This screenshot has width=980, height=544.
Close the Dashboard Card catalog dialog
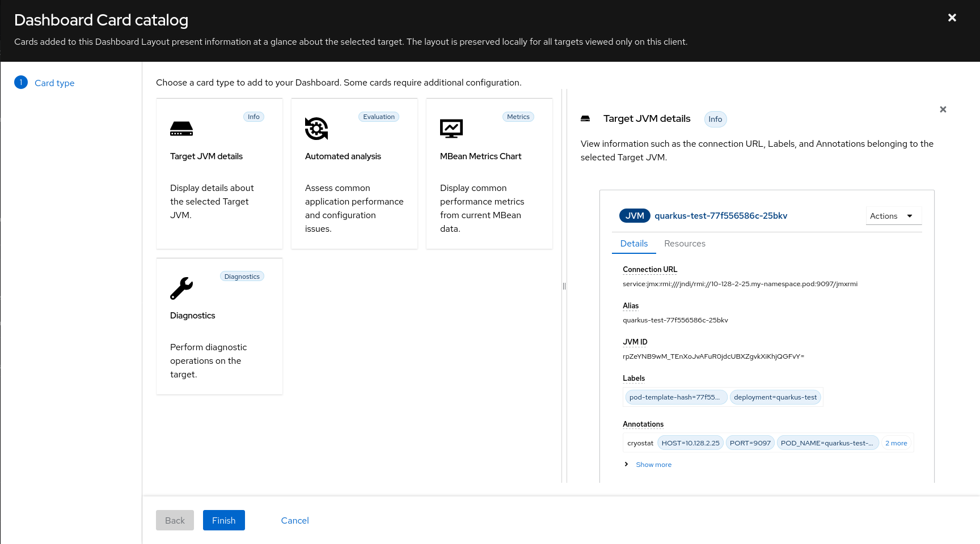click(x=952, y=18)
